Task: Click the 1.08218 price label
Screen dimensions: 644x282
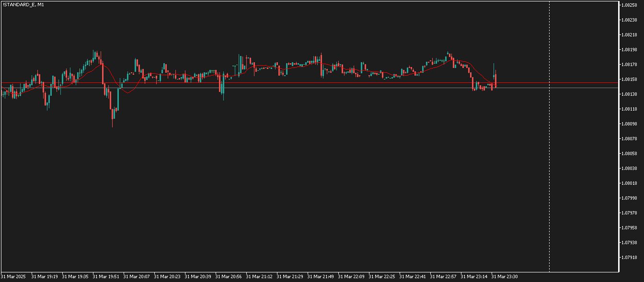Action: pos(629,35)
